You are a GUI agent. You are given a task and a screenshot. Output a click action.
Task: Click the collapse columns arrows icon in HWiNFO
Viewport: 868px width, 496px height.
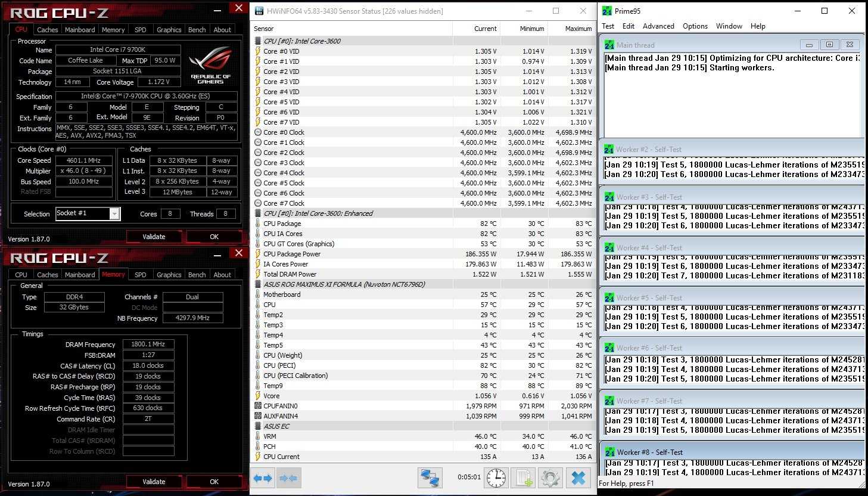[x=288, y=478]
